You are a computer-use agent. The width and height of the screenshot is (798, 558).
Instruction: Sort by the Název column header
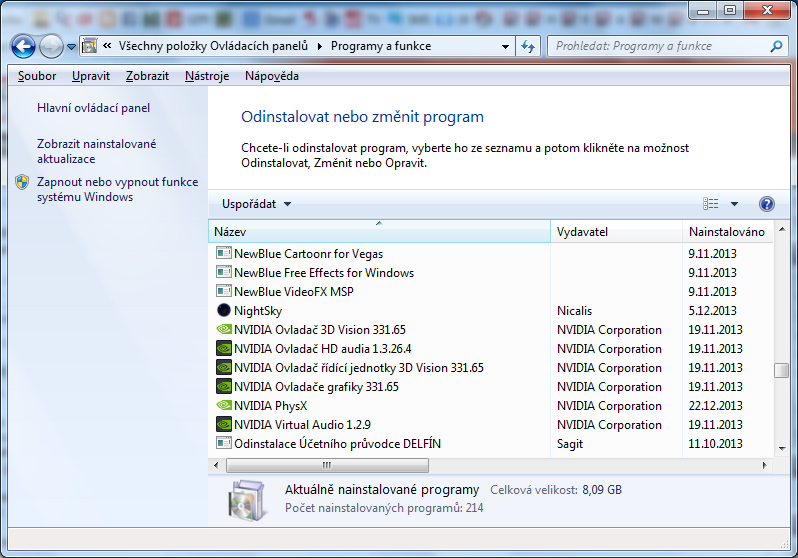coord(379,232)
